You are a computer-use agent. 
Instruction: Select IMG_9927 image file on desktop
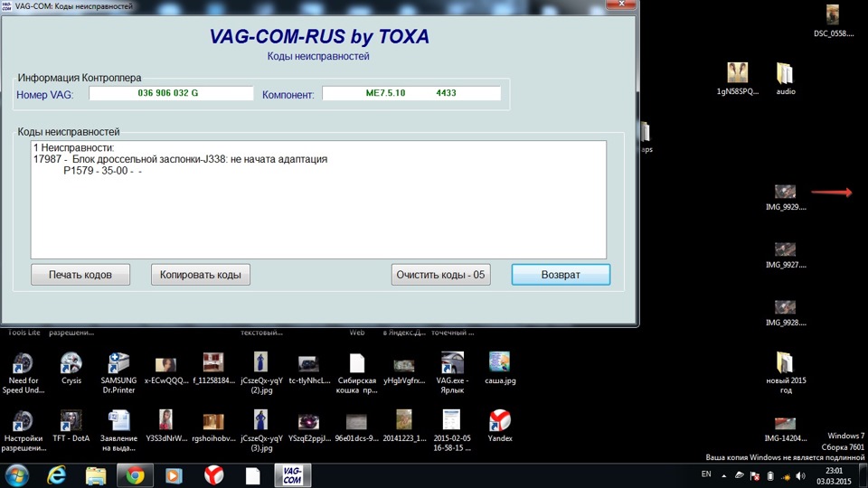point(786,256)
